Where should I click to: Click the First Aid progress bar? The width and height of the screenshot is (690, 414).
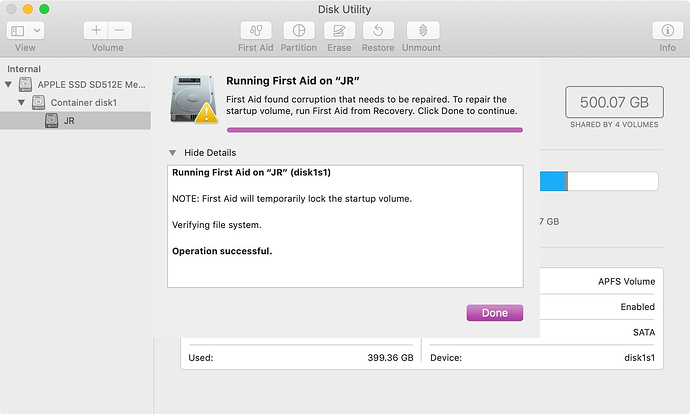tap(374, 130)
